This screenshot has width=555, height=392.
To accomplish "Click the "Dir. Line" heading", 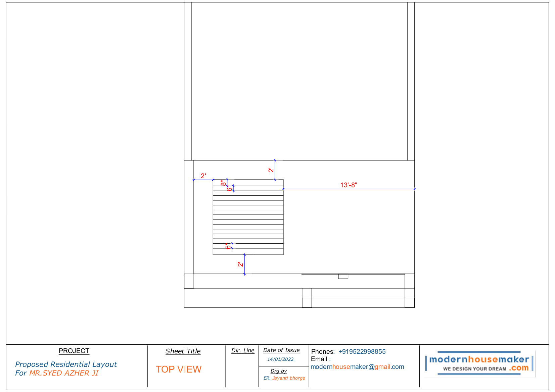I will tap(243, 350).
